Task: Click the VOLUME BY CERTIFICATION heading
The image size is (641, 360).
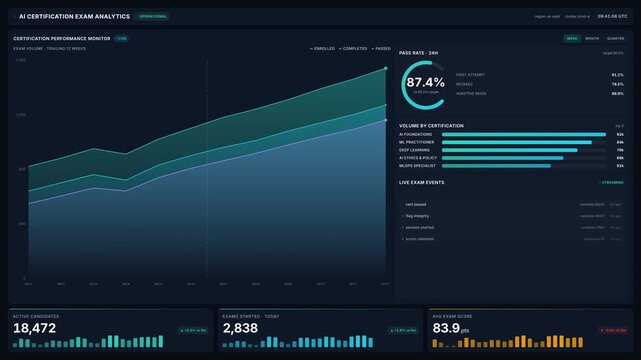Action: coord(431,126)
